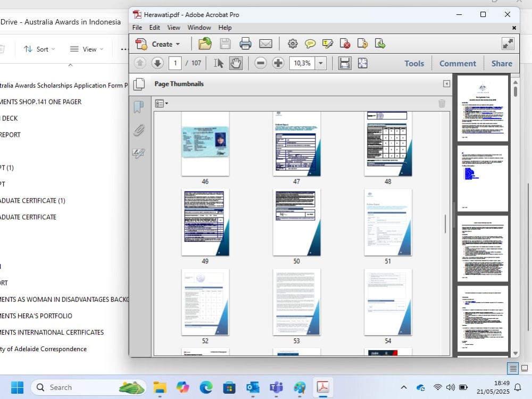Open the Comment pane
The image size is (532, 399).
(458, 63)
